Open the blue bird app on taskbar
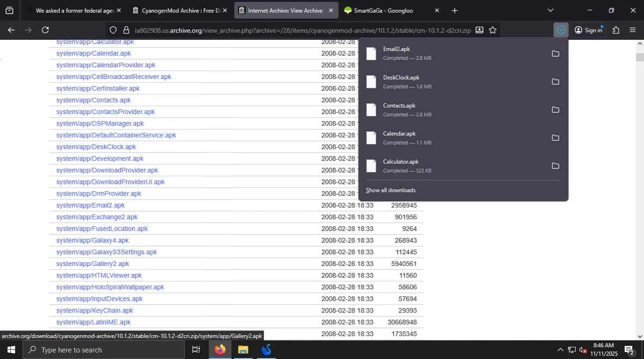This screenshot has width=644, height=359. (x=266, y=350)
